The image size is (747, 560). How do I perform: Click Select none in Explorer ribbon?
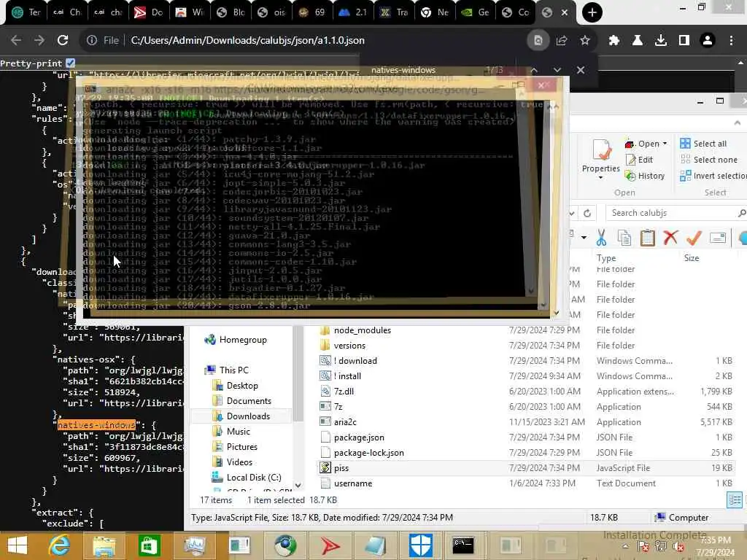coord(709,160)
